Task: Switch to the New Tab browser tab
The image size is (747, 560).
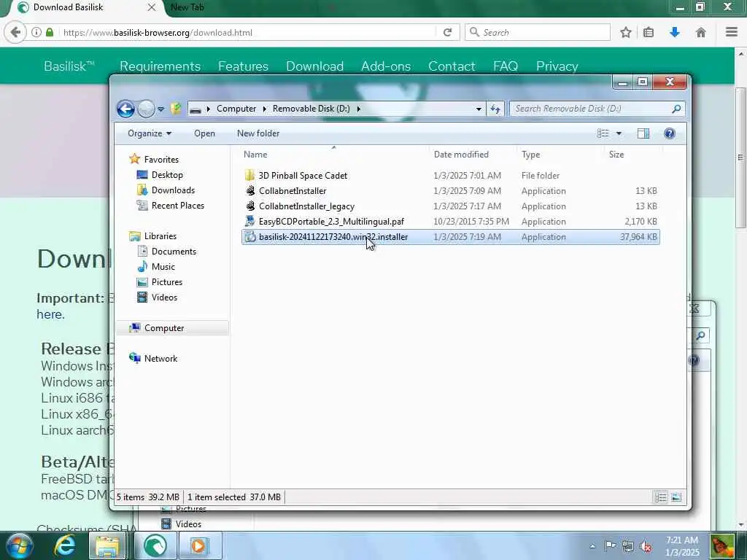Action: [187, 7]
